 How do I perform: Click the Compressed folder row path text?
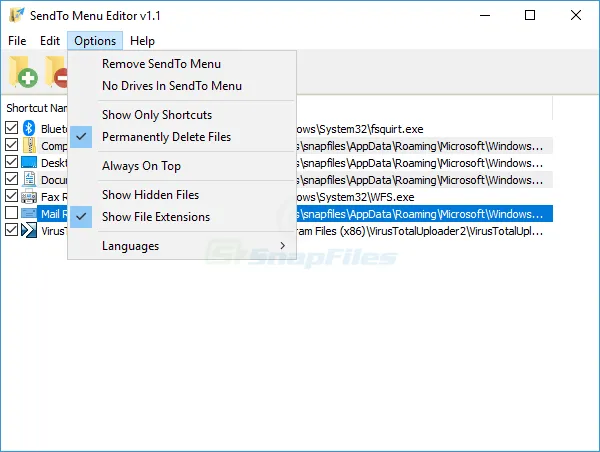point(420,146)
